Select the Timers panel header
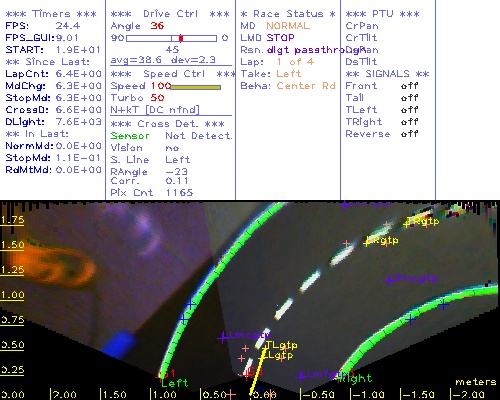 click(x=51, y=14)
